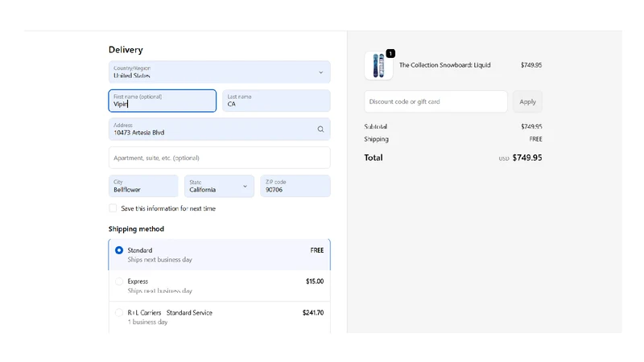The width and height of the screenshot is (644, 362).
Task: Click the Shipping FREE value in summary
Action: [535, 139]
